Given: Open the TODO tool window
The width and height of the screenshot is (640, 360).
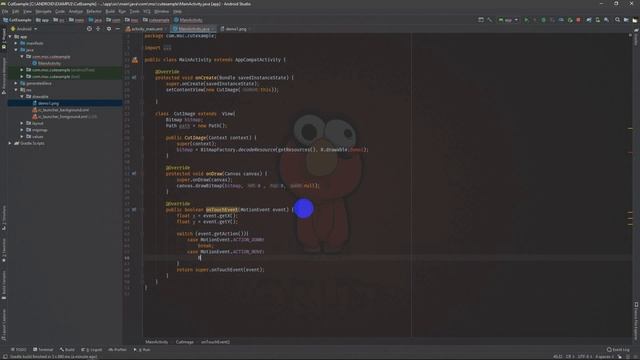Looking at the screenshot, I should tap(18, 350).
